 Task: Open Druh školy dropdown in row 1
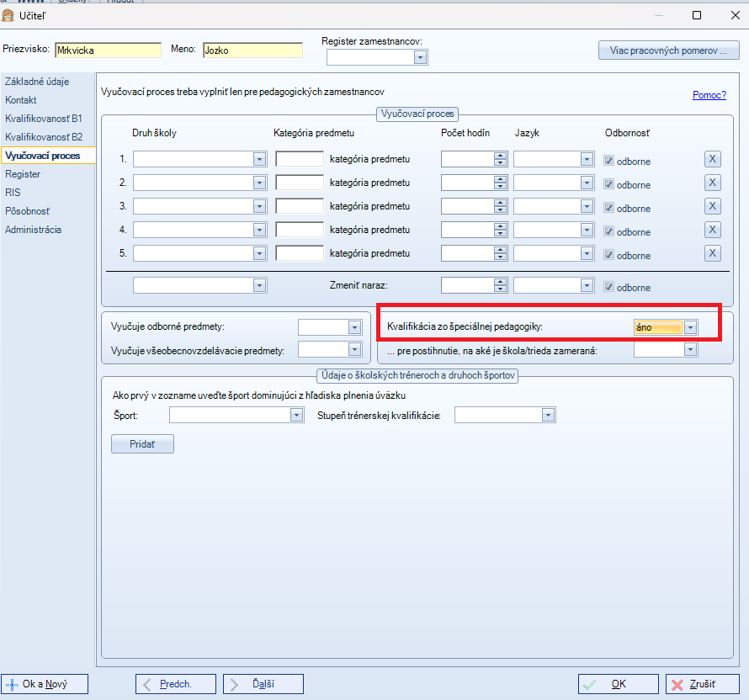click(259, 159)
